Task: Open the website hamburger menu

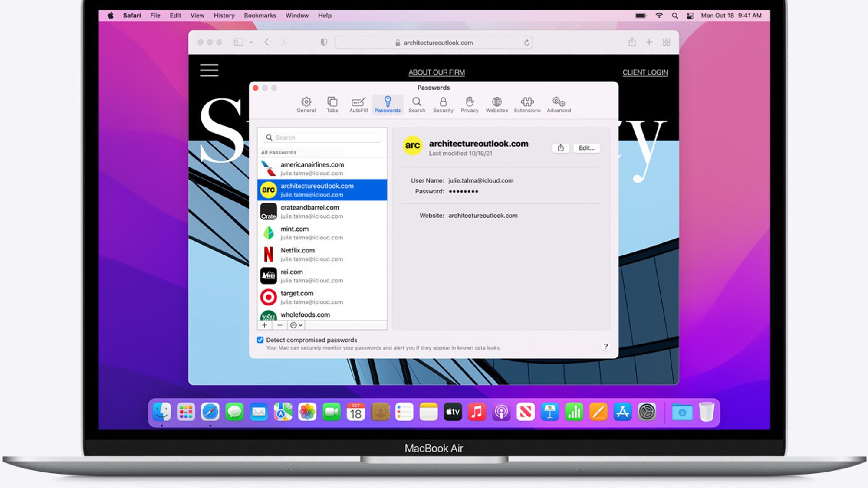Action: [209, 70]
